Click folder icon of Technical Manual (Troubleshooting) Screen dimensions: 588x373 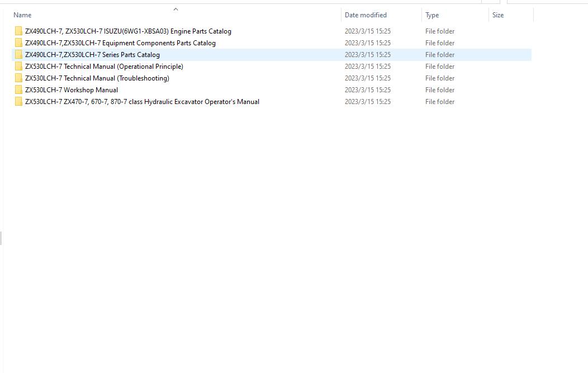point(18,78)
